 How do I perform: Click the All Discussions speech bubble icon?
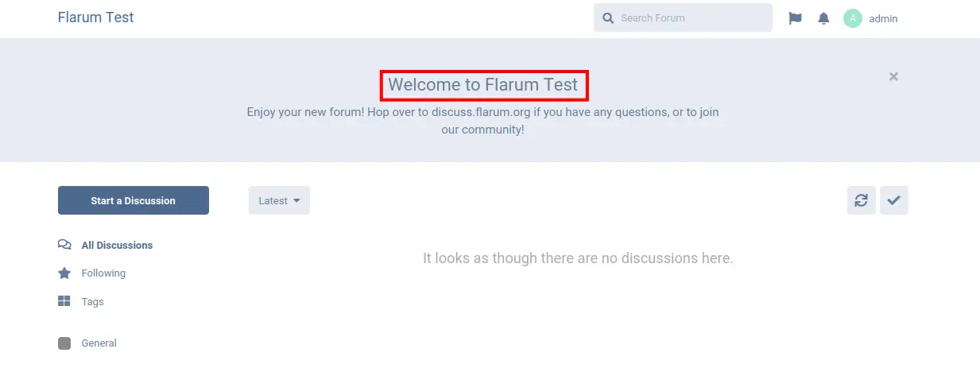(64, 245)
